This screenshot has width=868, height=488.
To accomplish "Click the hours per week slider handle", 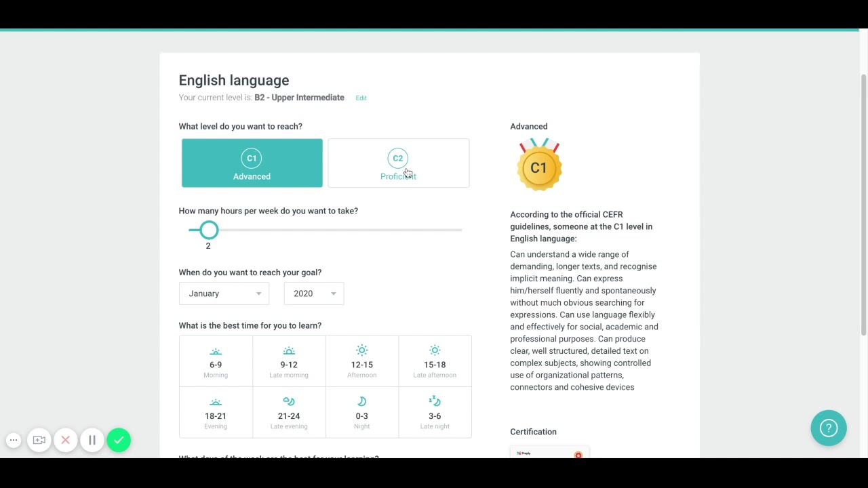I will tap(209, 230).
